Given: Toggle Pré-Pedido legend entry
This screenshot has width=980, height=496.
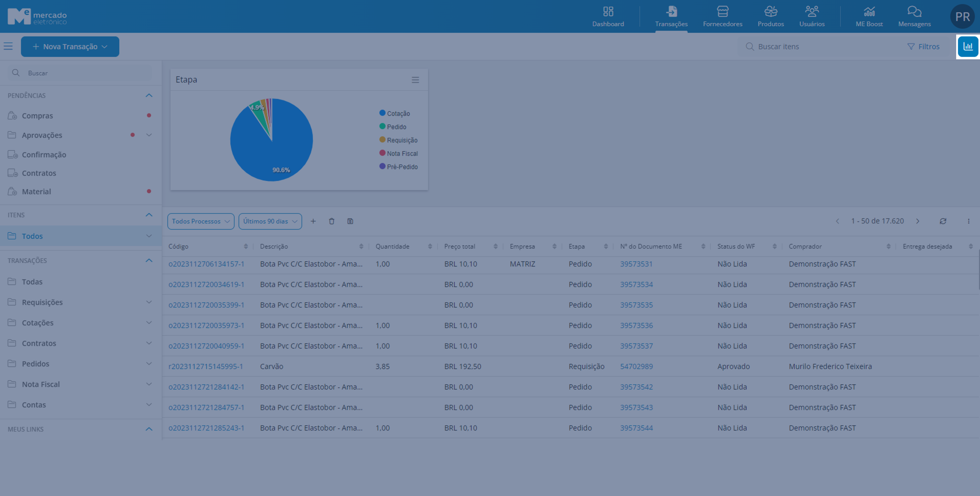Looking at the screenshot, I should click(398, 166).
